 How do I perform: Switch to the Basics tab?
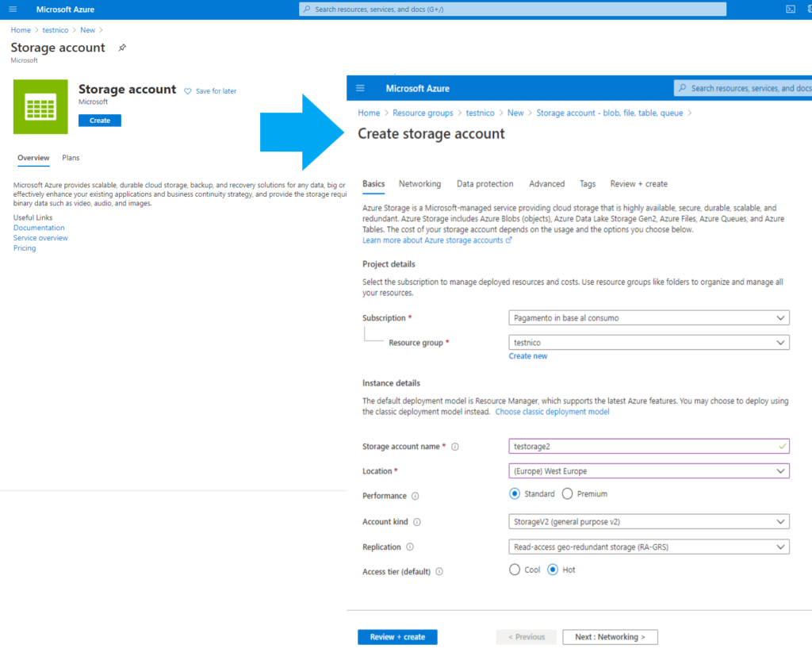click(373, 184)
